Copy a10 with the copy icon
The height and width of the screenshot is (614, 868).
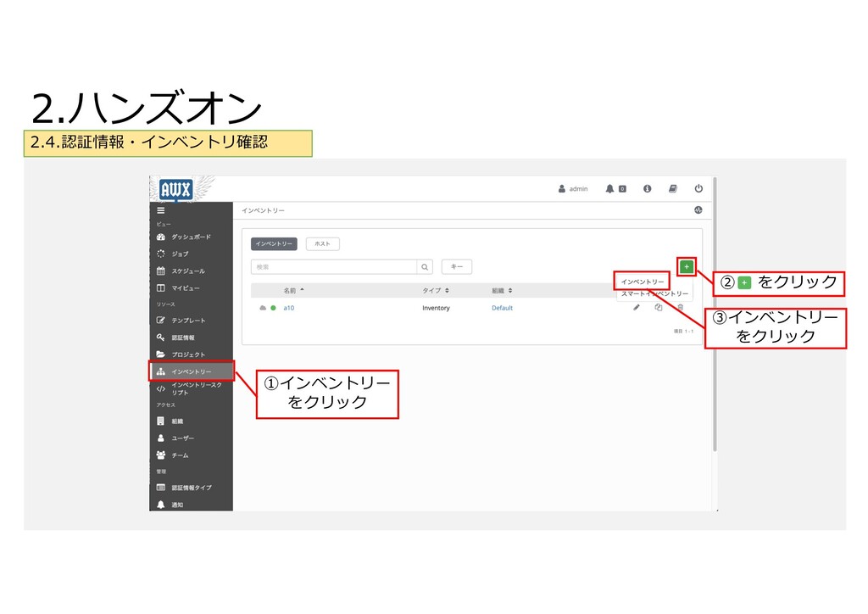(x=658, y=307)
